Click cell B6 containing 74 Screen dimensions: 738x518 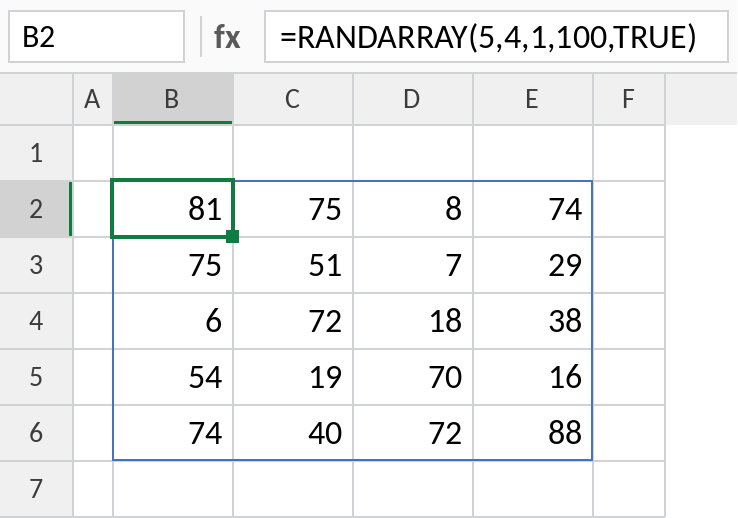(173, 432)
